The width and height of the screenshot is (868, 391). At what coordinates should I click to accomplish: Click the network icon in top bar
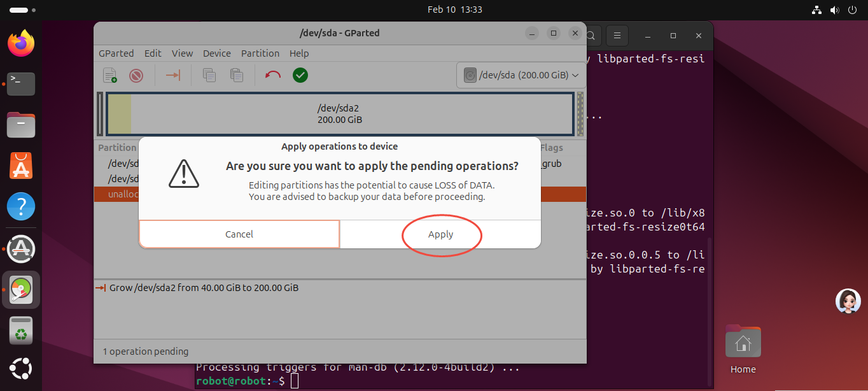pyautogui.click(x=817, y=10)
